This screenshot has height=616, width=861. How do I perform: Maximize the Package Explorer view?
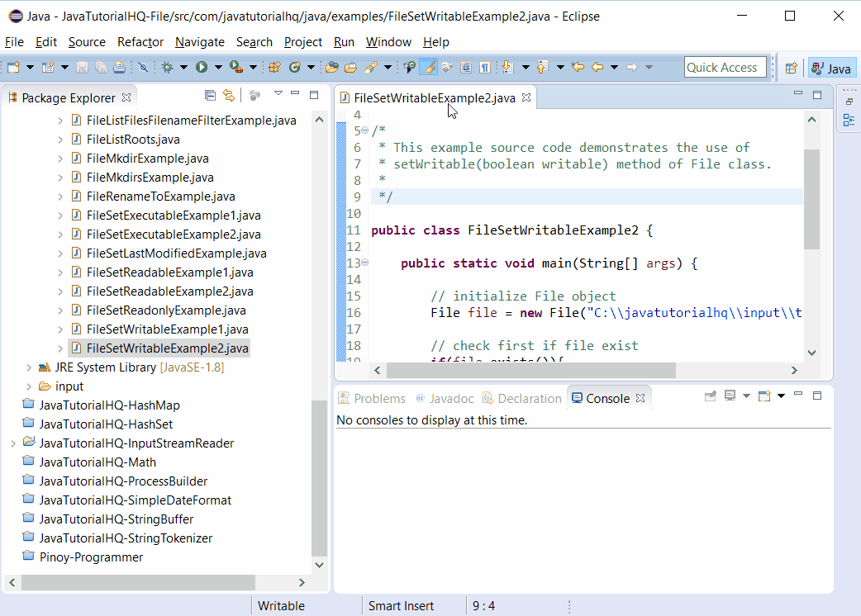coord(314,95)
